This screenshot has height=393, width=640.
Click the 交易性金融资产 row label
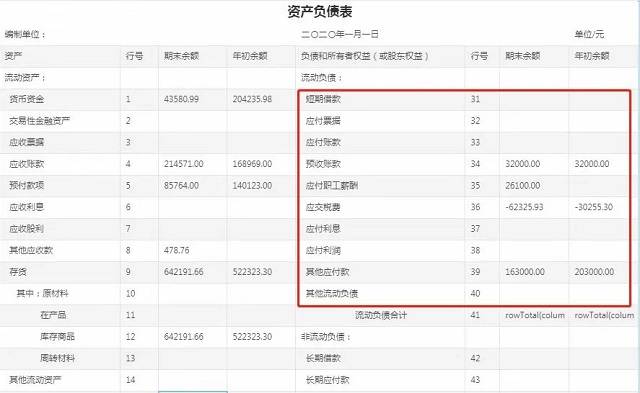pos(40,121)
